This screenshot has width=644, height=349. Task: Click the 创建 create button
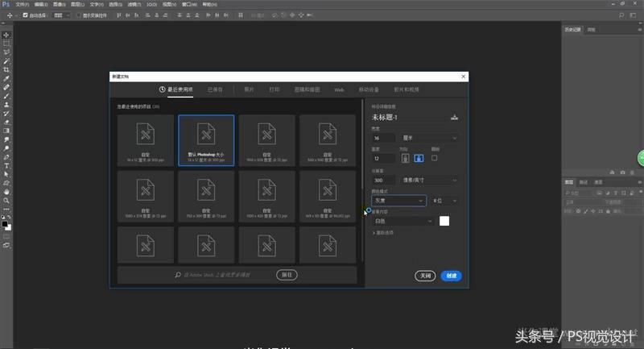451,276
